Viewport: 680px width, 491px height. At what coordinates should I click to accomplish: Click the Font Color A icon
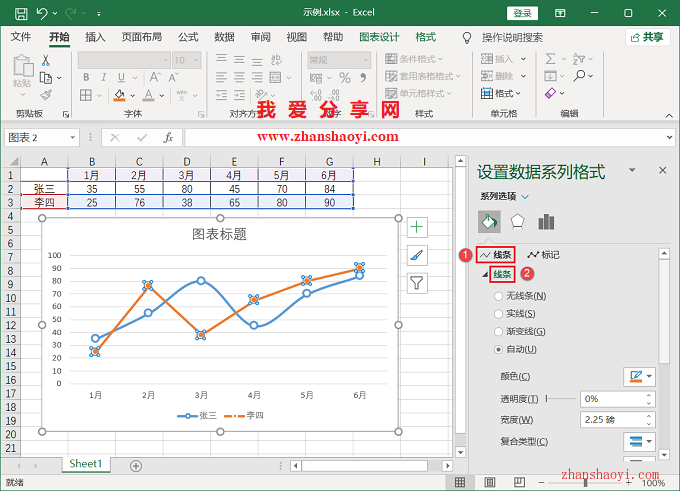point(149,95)
